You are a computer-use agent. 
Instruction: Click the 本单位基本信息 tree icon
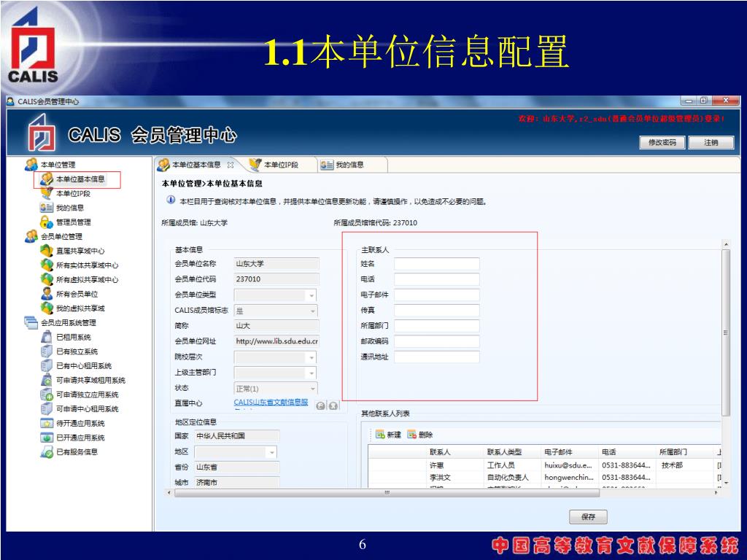(46, 179)
